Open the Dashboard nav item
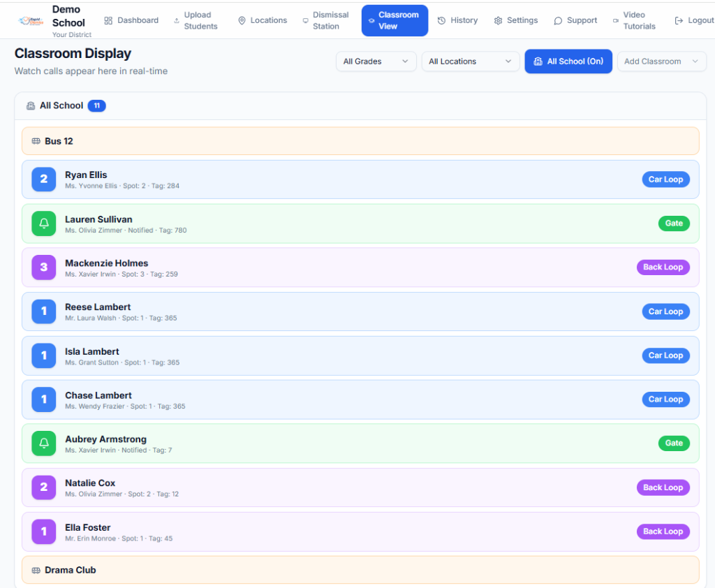This screenshot has height=588, width=715. click(x=131, y=20)
